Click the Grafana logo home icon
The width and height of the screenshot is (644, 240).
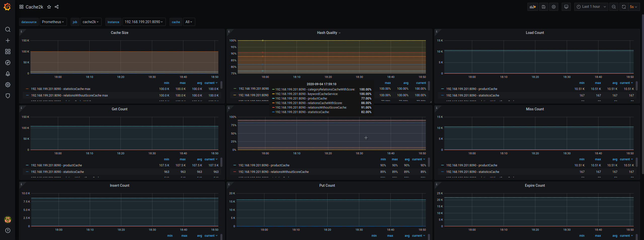[7, 7]
